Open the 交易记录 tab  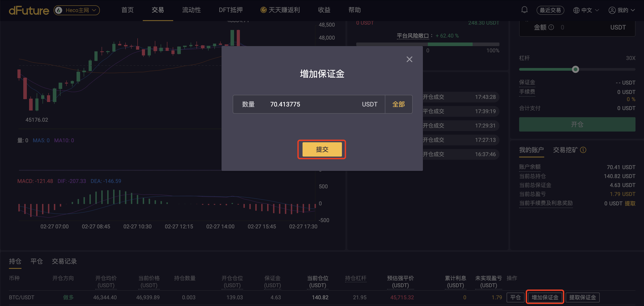(x=64, y=261)
